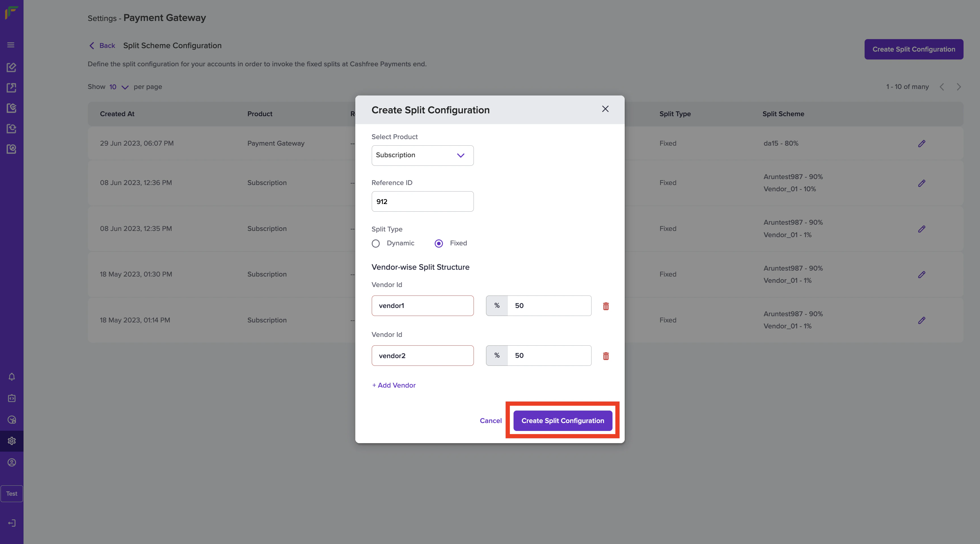Go to next page of results
Image resolution: width=980 pixels, height=544 pixels.
point(959,87)
